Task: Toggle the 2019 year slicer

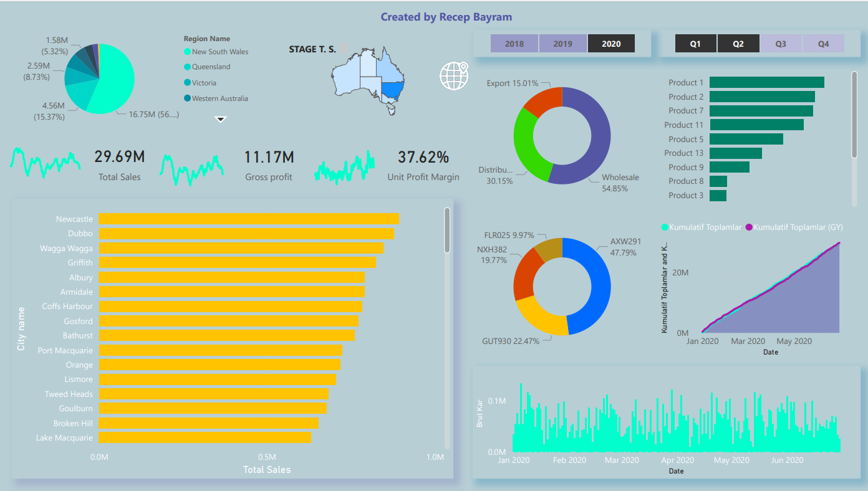Action: [x=562, y=44]
